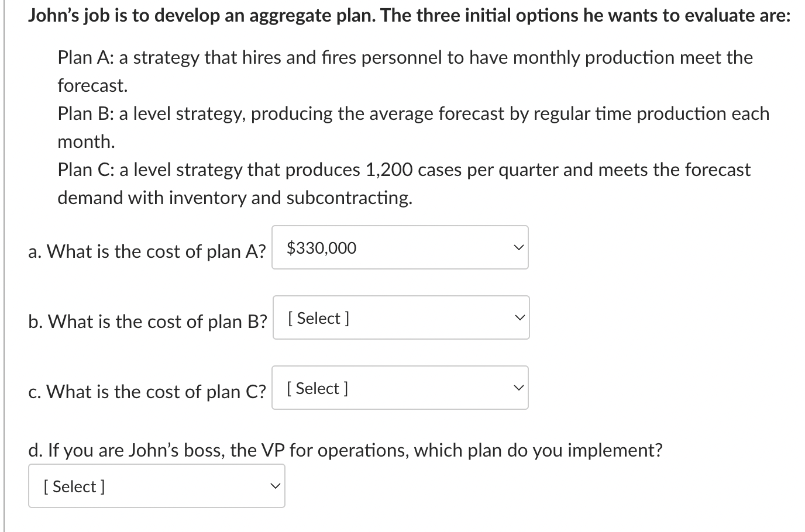
Task: Click the chevron arrow beside the Plan C dropdown
Action: pos(517,387)
